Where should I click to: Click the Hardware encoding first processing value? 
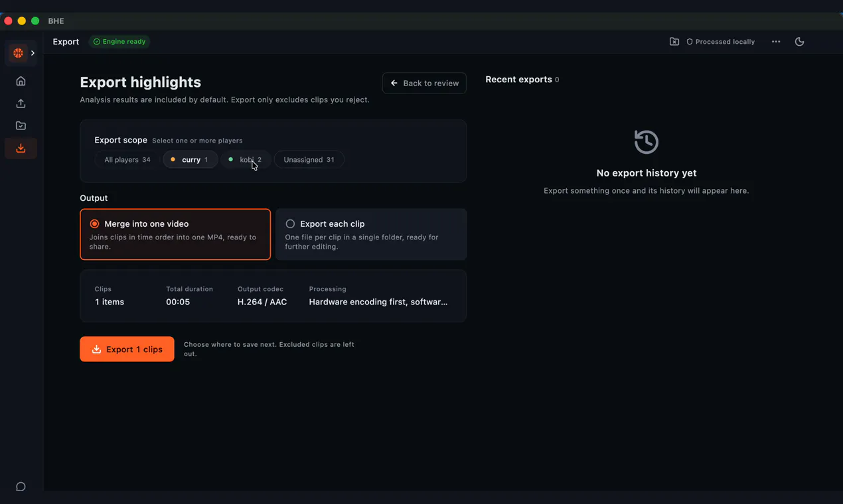[378, 302]
